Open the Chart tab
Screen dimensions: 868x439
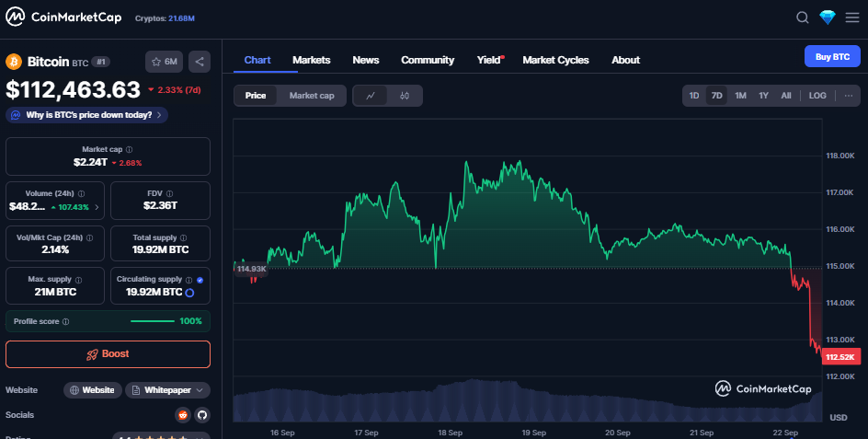tap(257, 60)
